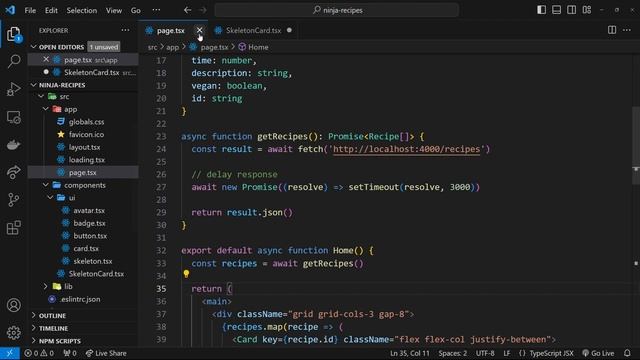Open the Selection menu
This screenshot has height=360, width=640.
pos(82,10)
